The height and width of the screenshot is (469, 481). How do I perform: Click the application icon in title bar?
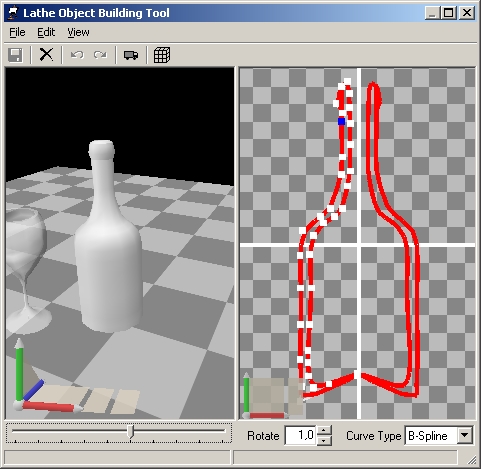[x=13, y=13]
